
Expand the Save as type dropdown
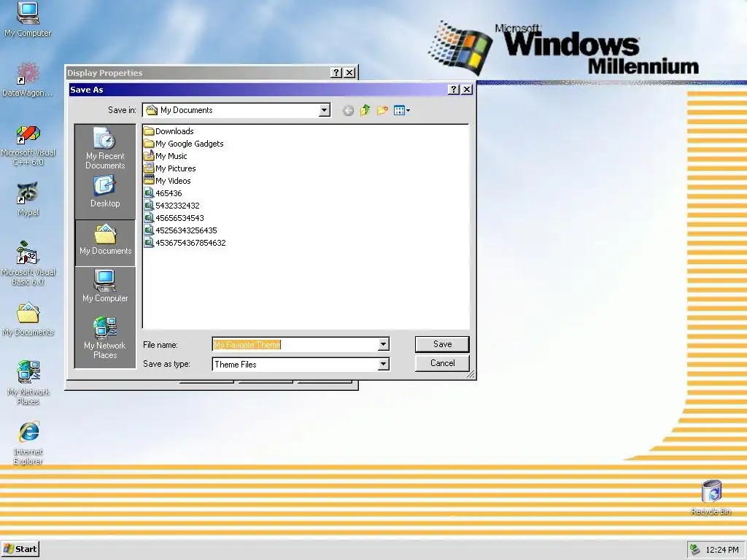383,365
